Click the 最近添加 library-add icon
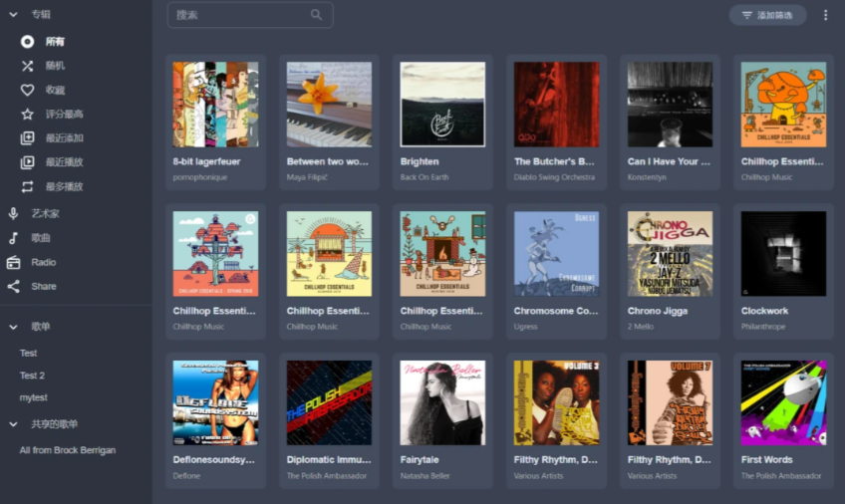The width and height of the screenshot is (845, 504). 27,137
